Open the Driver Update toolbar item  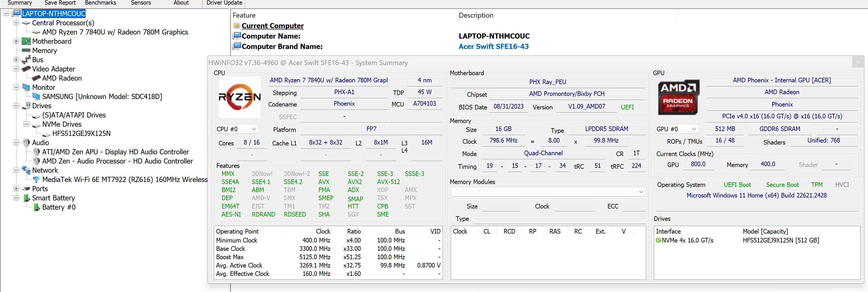[x=224, y=3]
